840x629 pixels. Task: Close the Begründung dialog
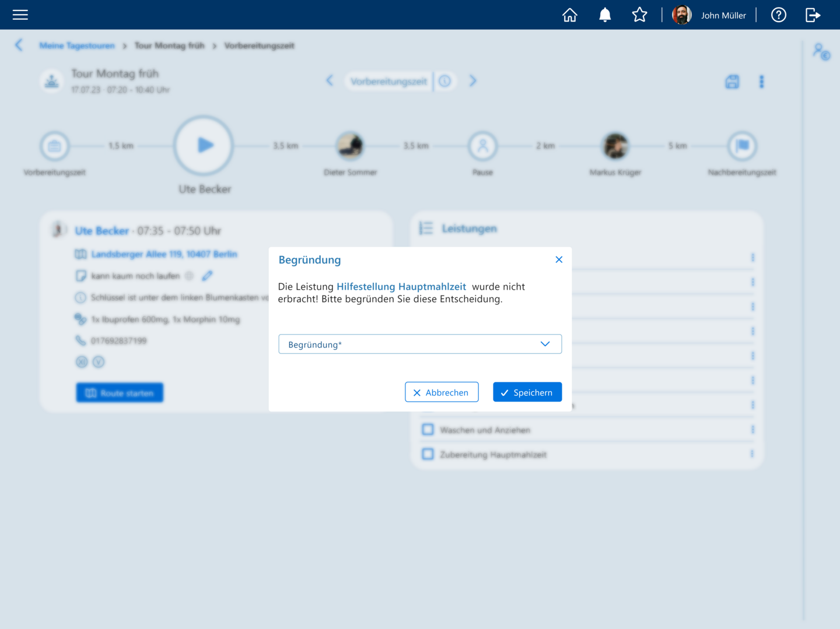click(x=559, y=259)
